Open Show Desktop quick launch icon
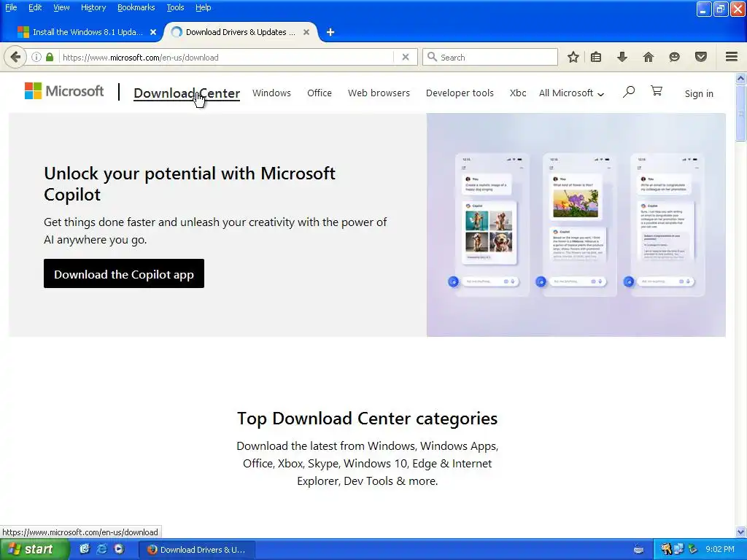Screen dimensions: 747x560 (x=85, y=549)
